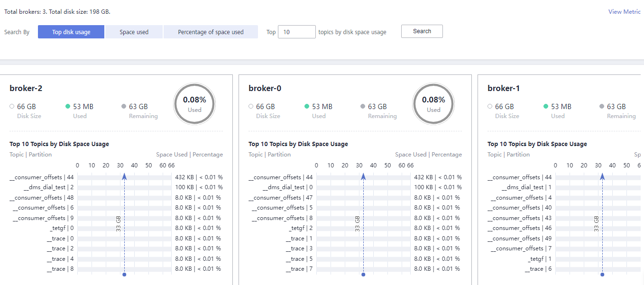
Task: Click the Top topics number input field
Action: tap(297, 32)
